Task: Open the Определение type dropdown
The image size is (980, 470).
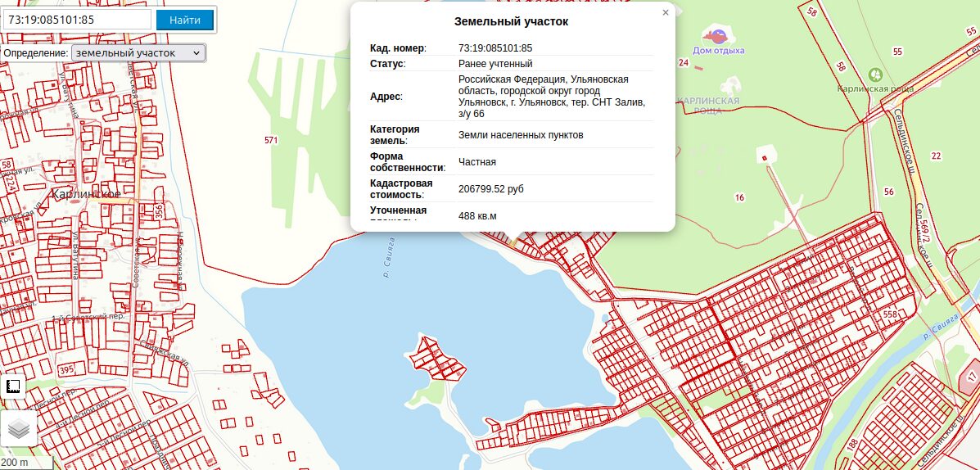Action: (x=138, y=52)
